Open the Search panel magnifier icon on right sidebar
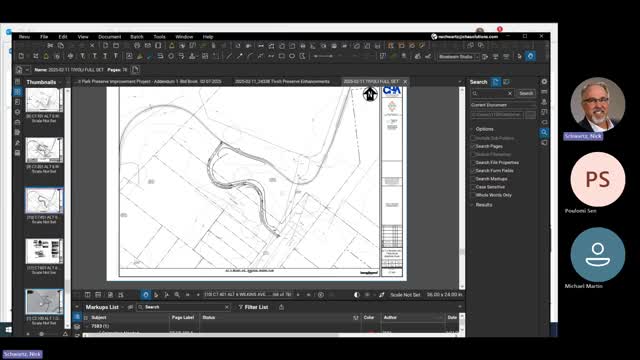Viewport: 640px width, 360px height. pyautogui.click(x=544, y=132)
